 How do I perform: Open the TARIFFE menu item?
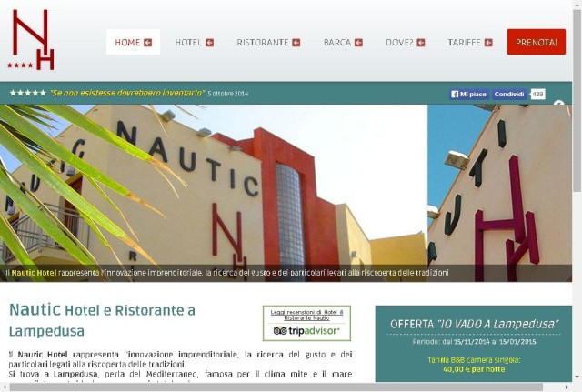pyautogui.click(x=470, y=43)
